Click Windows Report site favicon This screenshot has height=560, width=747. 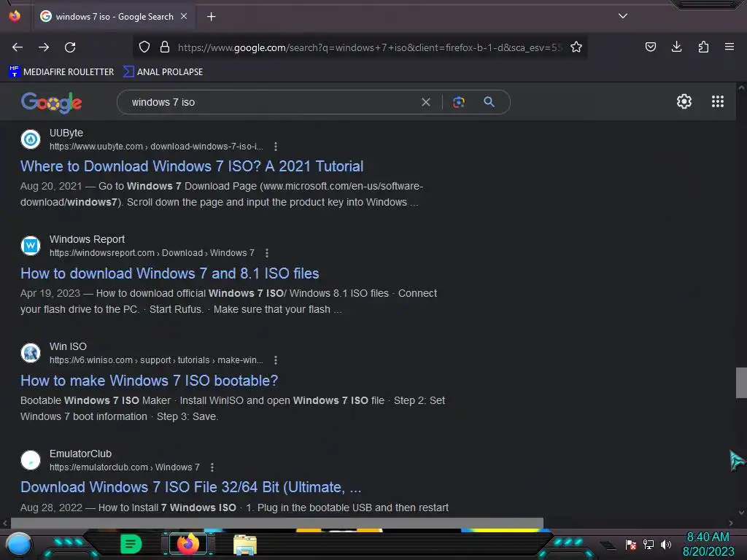pyautogui.click(x=31, y=246)
